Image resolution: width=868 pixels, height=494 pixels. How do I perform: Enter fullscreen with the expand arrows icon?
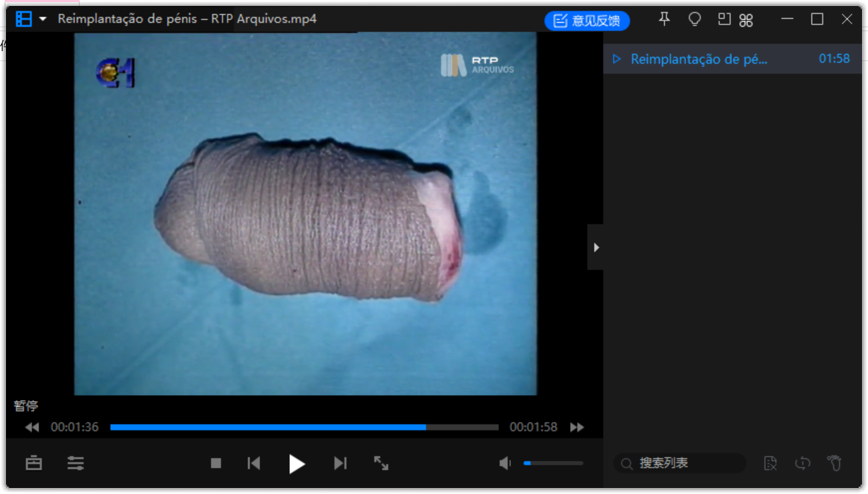coord(381,463)
